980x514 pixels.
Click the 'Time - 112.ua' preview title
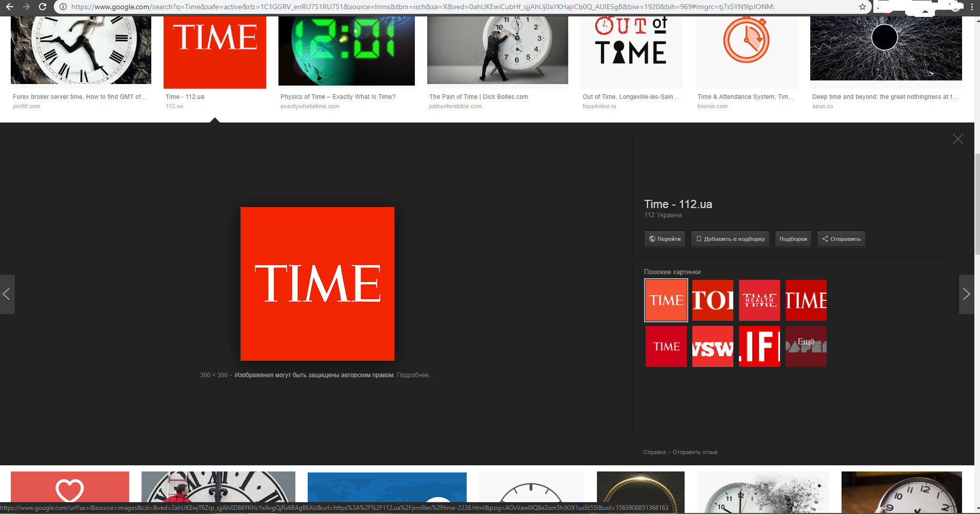click(x=678, y=204)
